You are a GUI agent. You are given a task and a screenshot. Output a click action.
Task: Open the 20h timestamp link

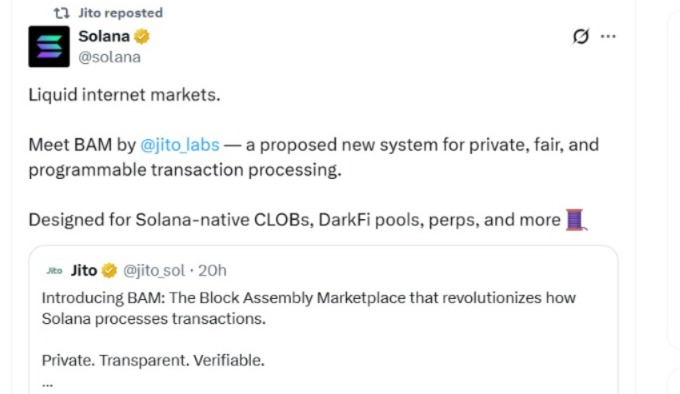(x=212, y=270)
